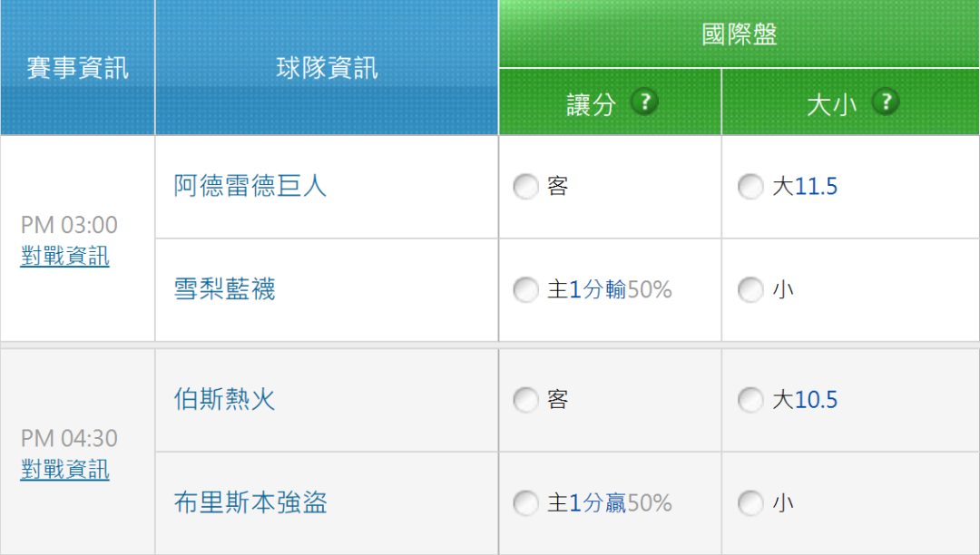The width and height of the screenshot is (980, 555).
Task: Select 小 radio in 雪梨藍襪 row
Action: [x=750, y=290]
